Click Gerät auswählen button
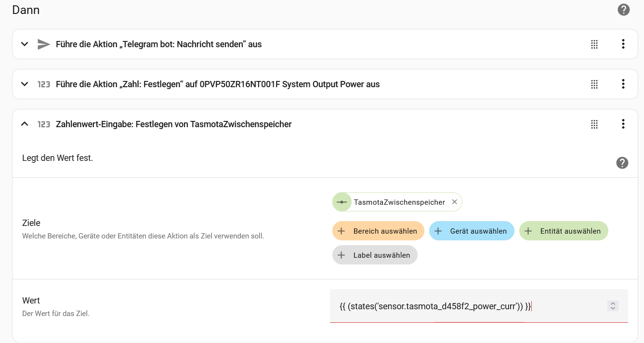The width and height of the screenshot is (644, 343). click(471, 231)
